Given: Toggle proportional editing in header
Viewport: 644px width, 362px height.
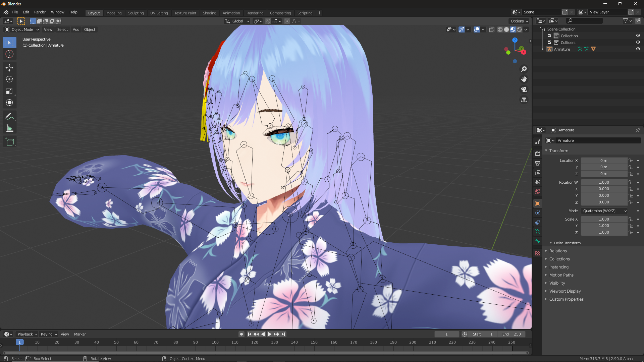Looking at the screenshot, I should (287, 21).
